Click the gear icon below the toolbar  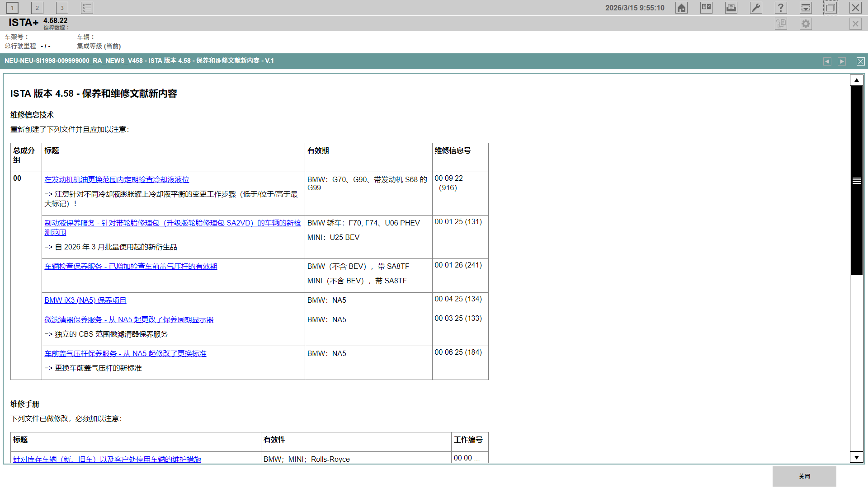[806, 23]
